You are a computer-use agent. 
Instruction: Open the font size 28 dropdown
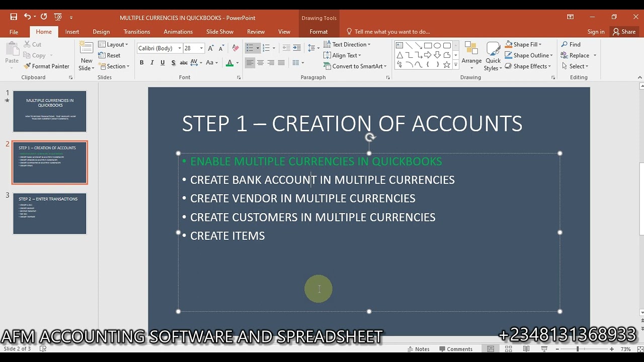coord(201,48)
